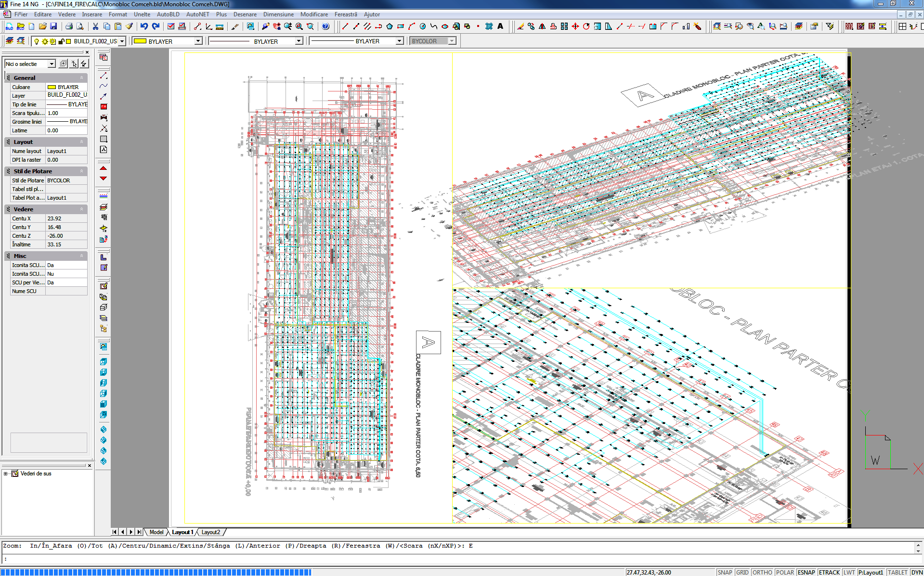The image size is (924, 576).
Task: Switch to the Layout2 tab
Action: [210, 532]
